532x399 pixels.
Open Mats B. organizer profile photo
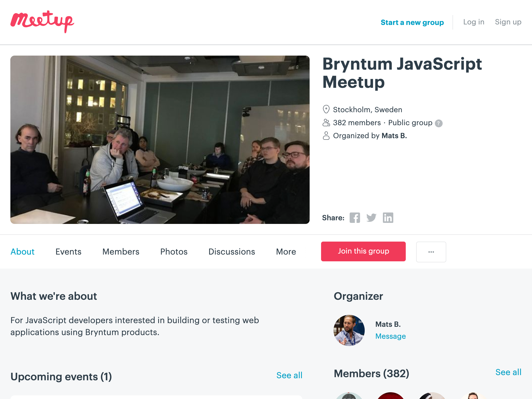pyautogui.click(x=349, y=330)
